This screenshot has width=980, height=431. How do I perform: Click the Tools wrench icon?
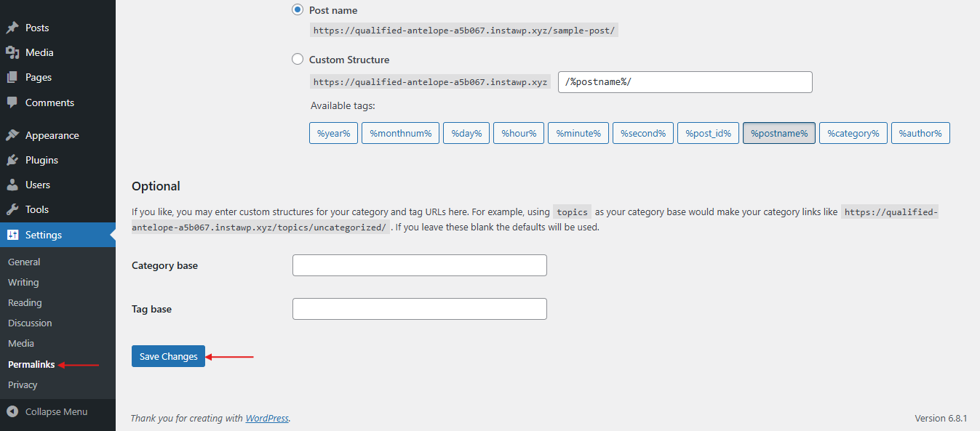pyautogui.click(x=12, y=209)
